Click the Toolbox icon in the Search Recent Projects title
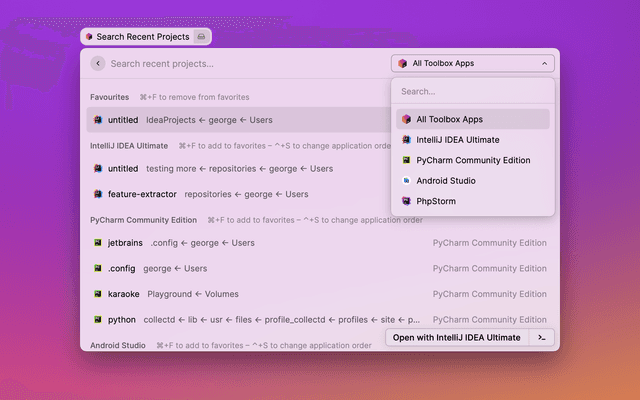The width and height of the screenshot is (640, 400). [89, 36]
